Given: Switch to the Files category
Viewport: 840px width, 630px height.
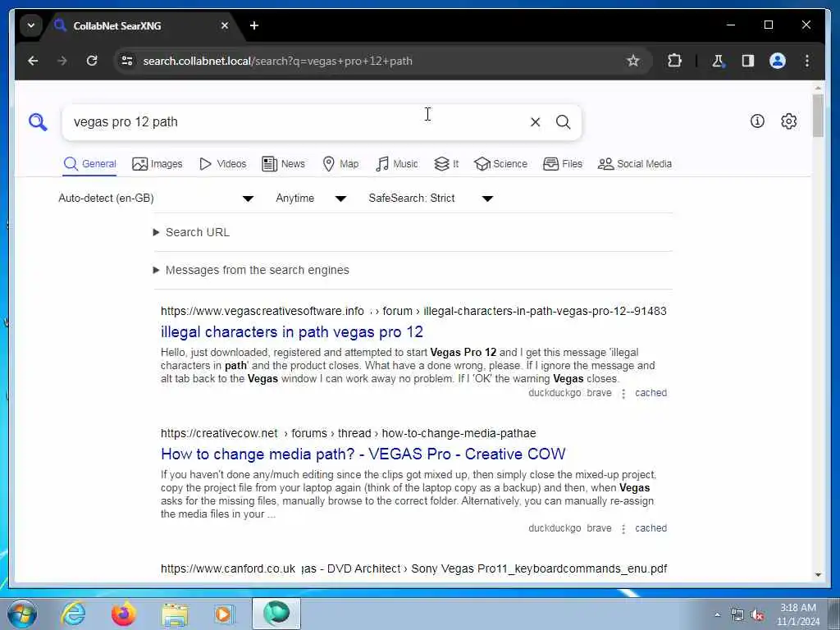Looking at the screenshot, I should click(563, 164).
